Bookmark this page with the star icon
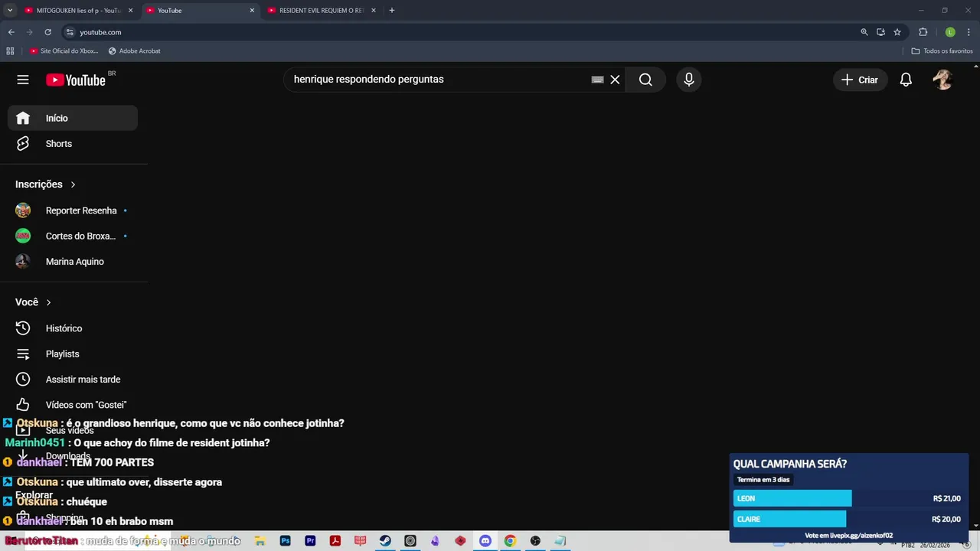 (x=897, y=32)
